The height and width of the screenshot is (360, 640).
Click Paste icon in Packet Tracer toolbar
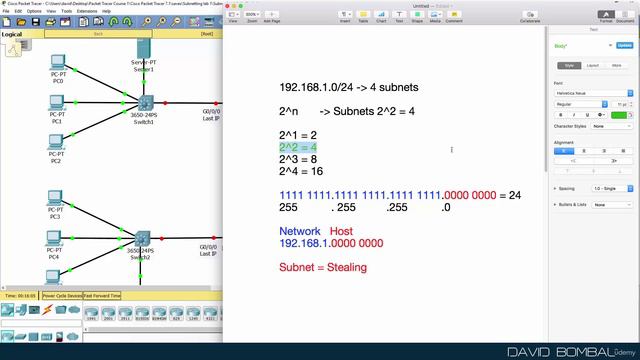click(98, 22)
